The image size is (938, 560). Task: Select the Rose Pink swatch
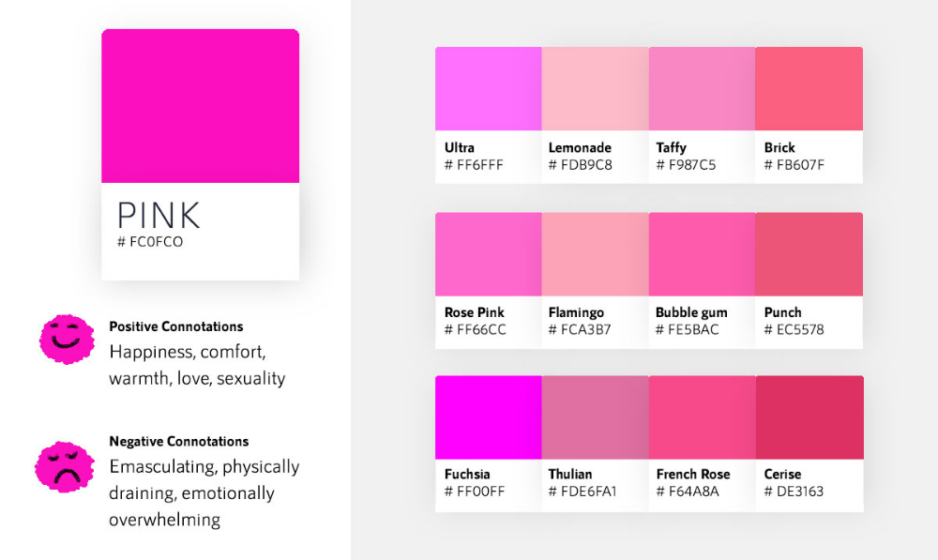tap(489, 254)
